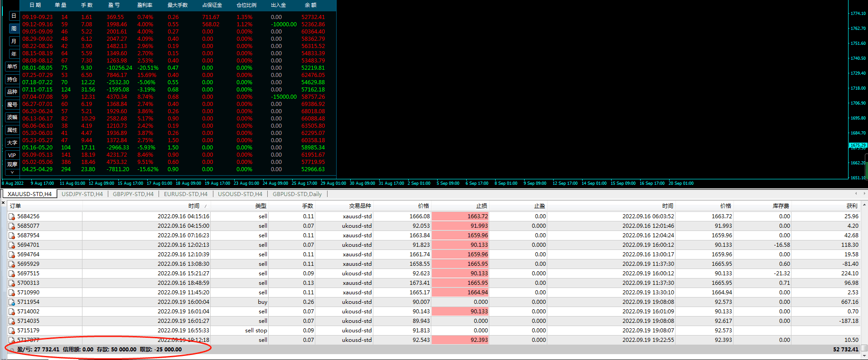The height and width of the screenshot is (360, 868).
Task: Click the 盈亏 header in the statistics table
Action: pos(114,5)
